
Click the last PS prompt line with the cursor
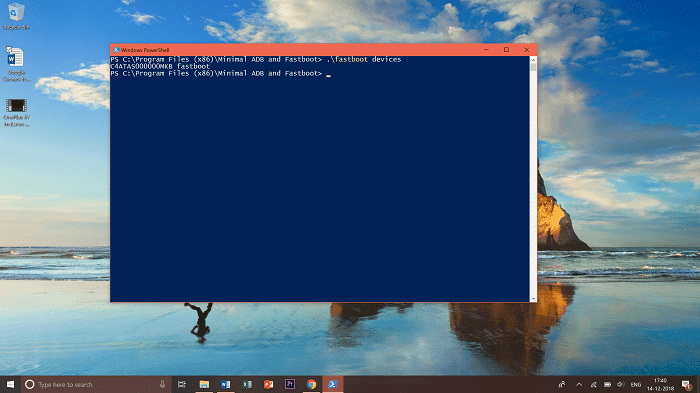(221, 73)
